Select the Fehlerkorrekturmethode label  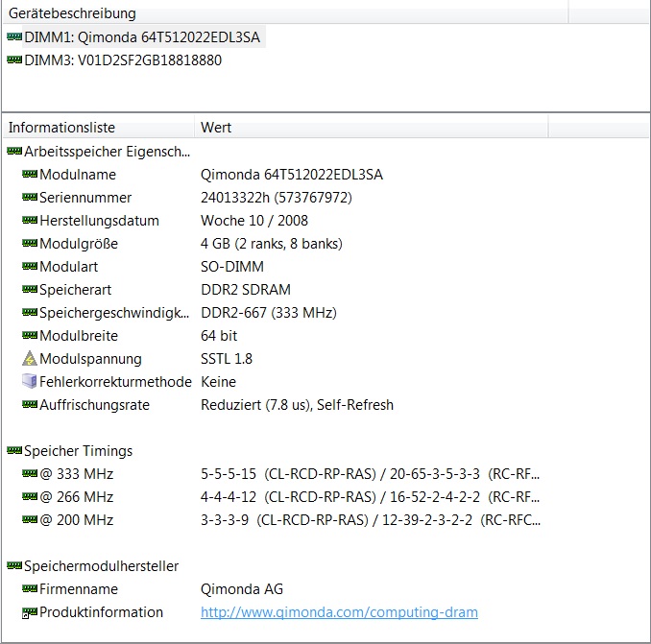[115, 381]
